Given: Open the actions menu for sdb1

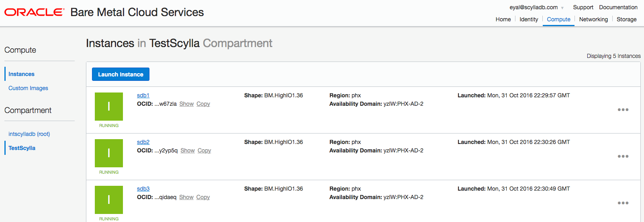Looking at the screenshot, I should 623,110.
